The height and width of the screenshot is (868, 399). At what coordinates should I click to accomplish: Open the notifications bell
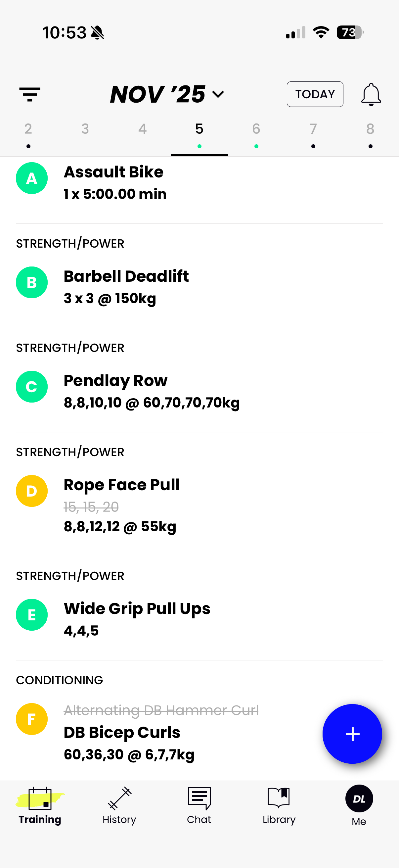[371, 94]
